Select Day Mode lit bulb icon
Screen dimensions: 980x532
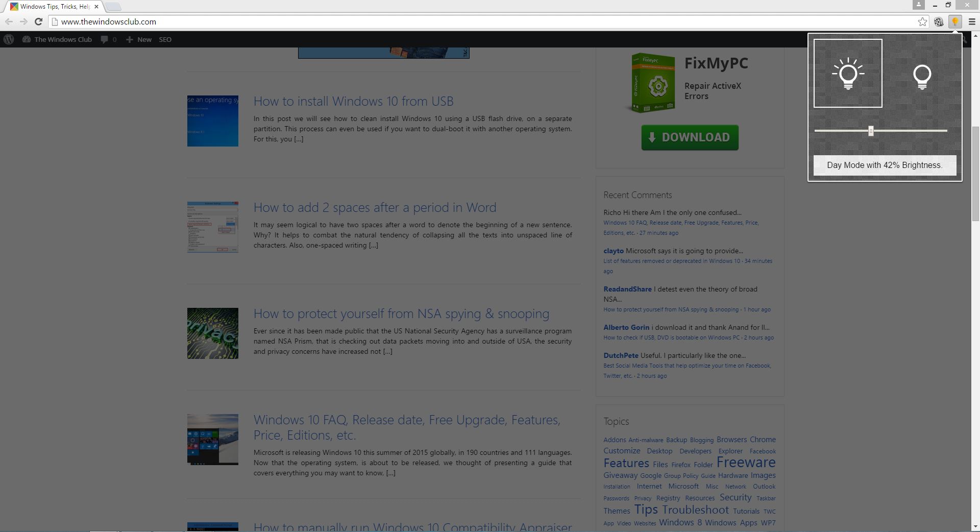point(848,74)
